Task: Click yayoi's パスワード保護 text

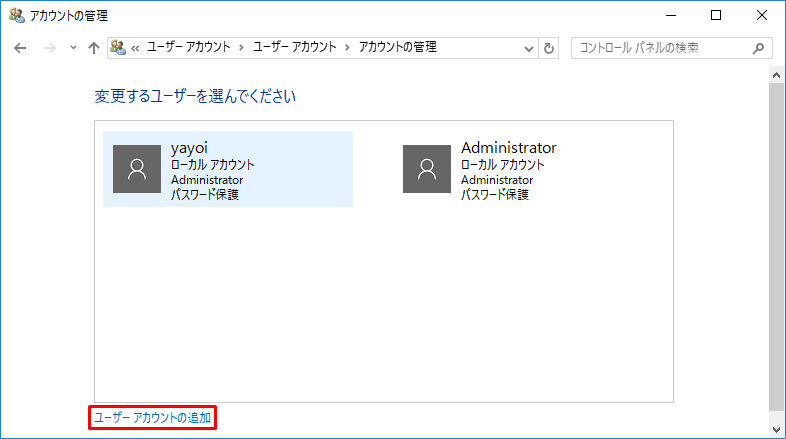Action: click(205, 194)
